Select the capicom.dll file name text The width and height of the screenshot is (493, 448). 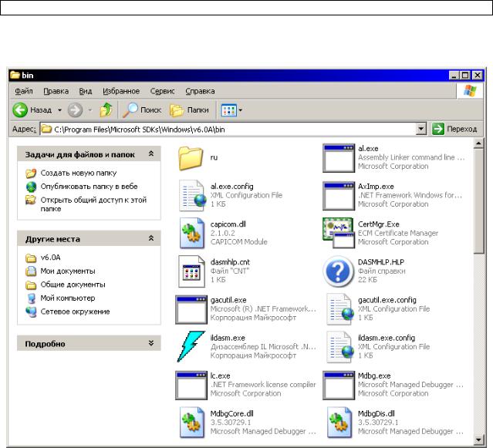[x=228, y=224]
